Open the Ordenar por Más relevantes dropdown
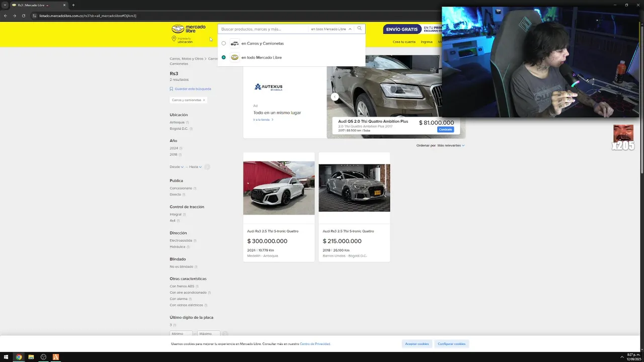644x362 pixels. tap(451, 145)
